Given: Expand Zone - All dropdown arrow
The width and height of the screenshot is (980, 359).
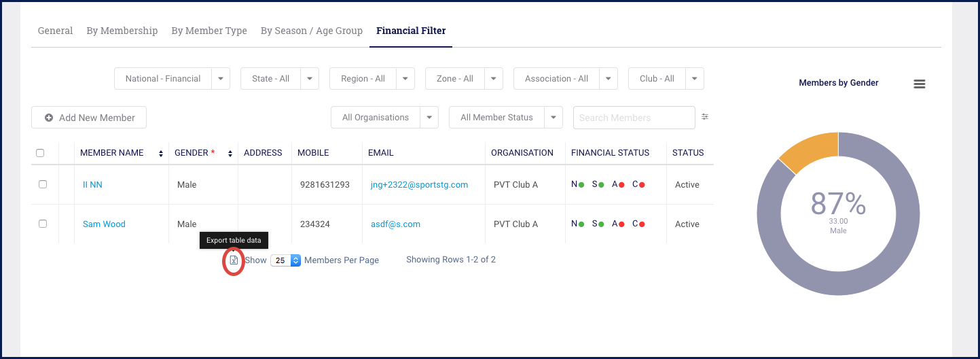Looking at the screenshot, I should coord(494,78).
